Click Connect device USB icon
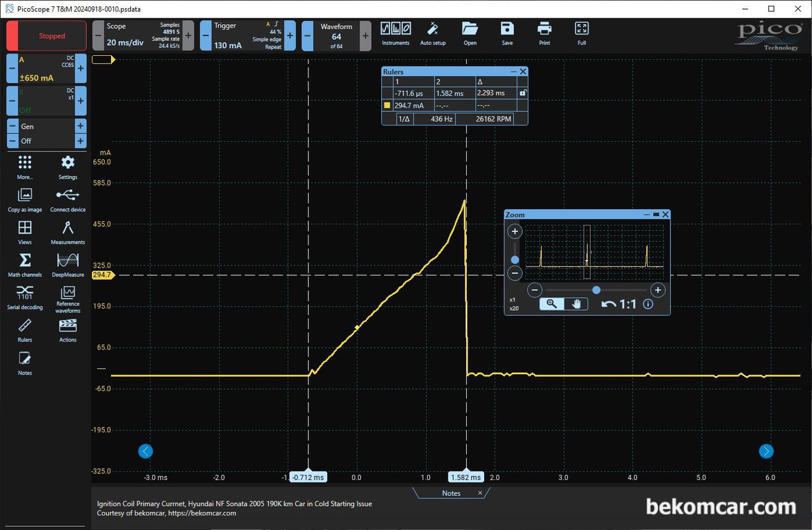The height and width of the screenshot is (530, 812). pyautogui.click(x=68, y=200)
